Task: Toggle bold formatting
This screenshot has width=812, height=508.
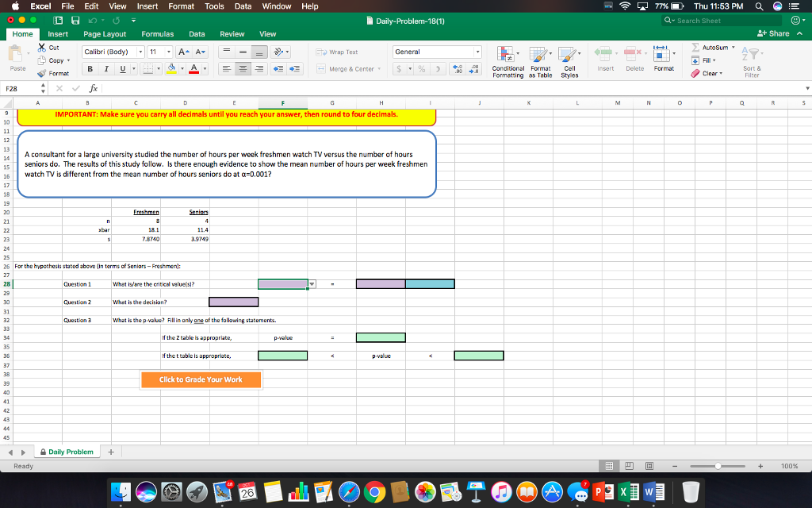Action: coord(90,67)
